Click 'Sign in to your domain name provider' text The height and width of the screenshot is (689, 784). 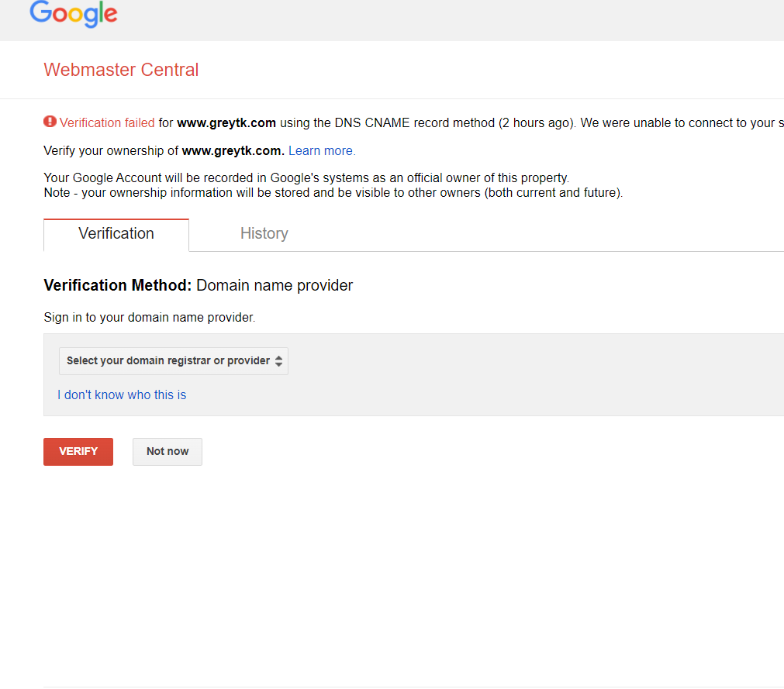[150, 318]
